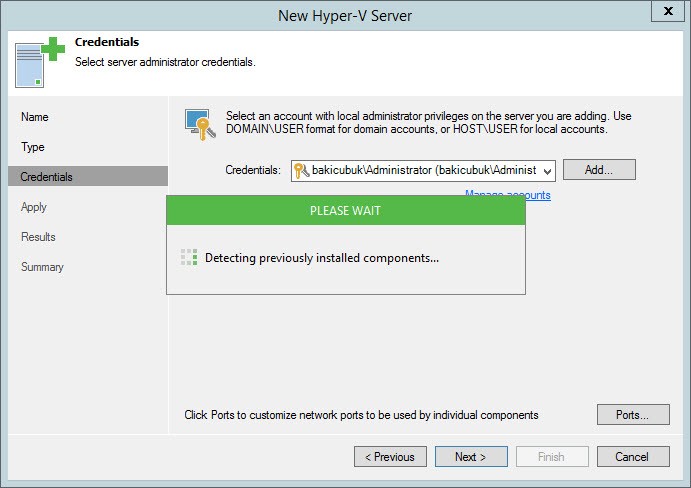
Task: Close the New Hyper-V Server dialog
Action: pos(668,11)
